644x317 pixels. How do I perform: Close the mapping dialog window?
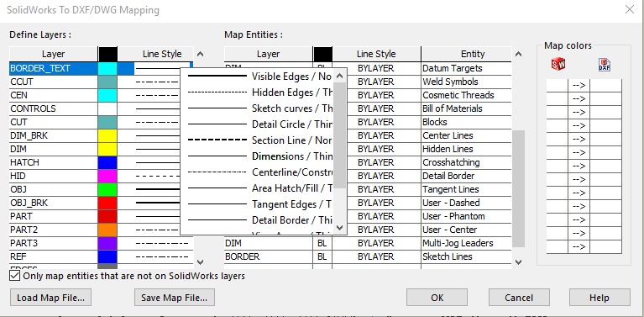pos(630,9)
